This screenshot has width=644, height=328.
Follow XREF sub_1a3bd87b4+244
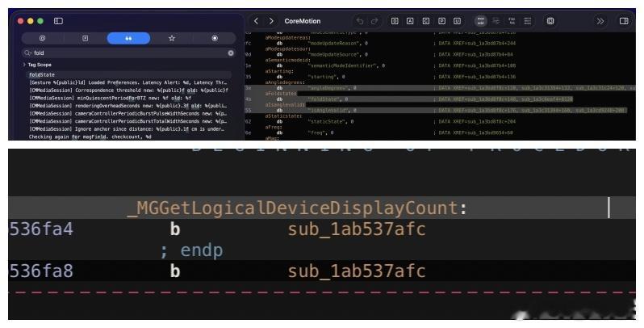(484, 43)
